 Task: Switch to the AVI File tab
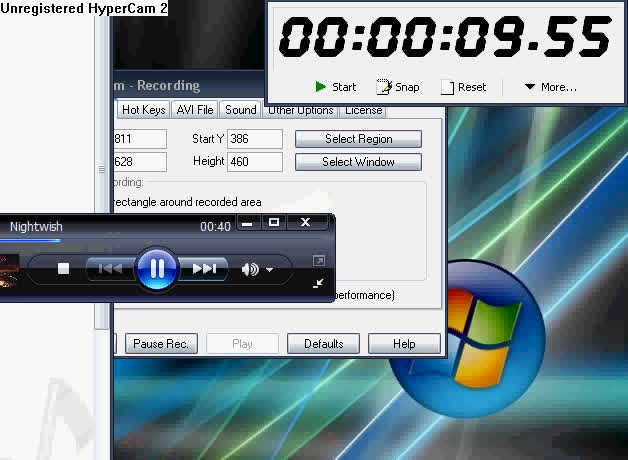(x=195, y=110)
